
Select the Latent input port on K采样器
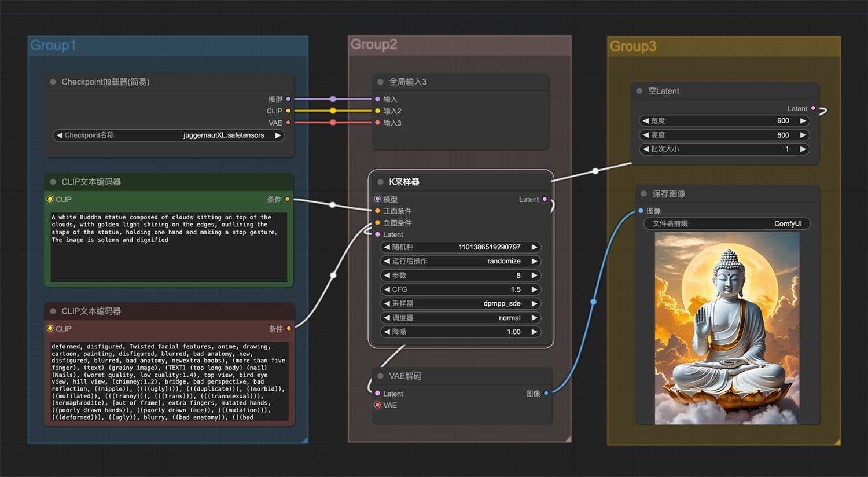pos(378,234)
